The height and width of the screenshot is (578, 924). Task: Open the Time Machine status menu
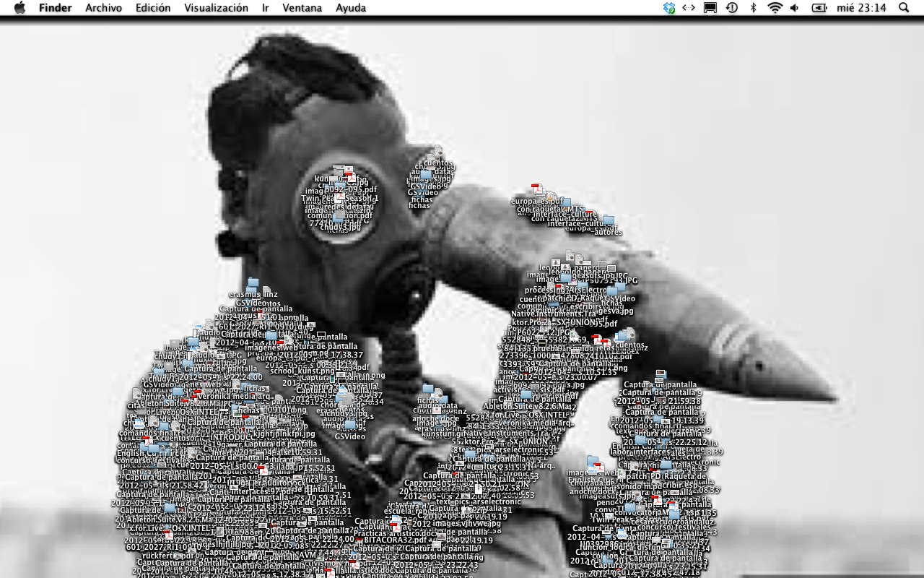731,8
